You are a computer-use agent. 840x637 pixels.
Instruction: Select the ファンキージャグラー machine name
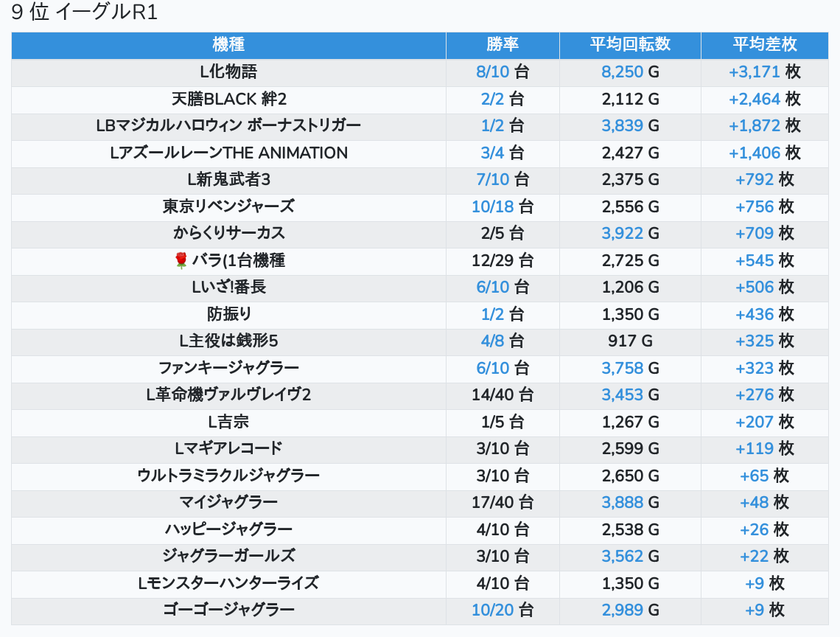pyautogui.click(x=228, y=368)
